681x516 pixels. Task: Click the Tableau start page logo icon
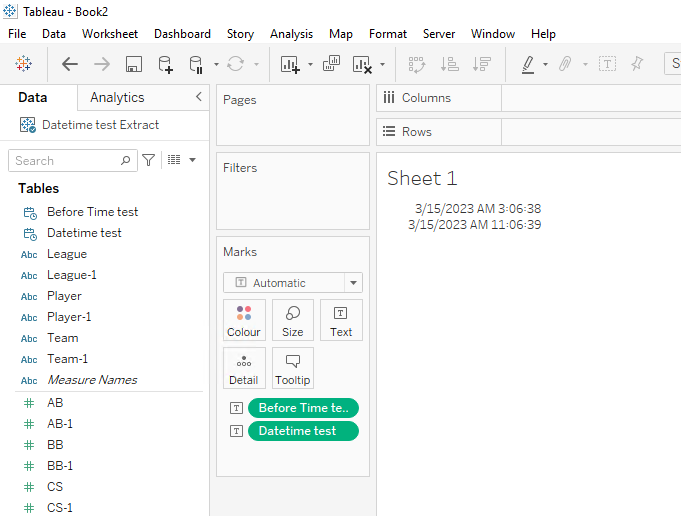[23, 64]
